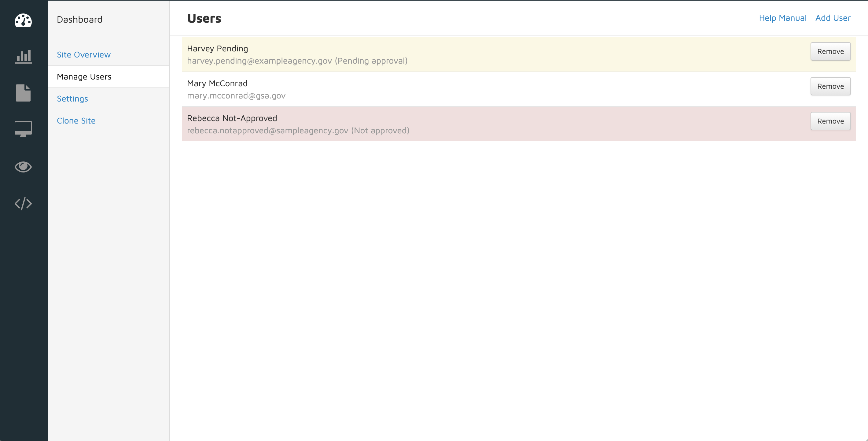Click the Users page heading
Viewport: 868px width, 441px height.
[204, 18]
